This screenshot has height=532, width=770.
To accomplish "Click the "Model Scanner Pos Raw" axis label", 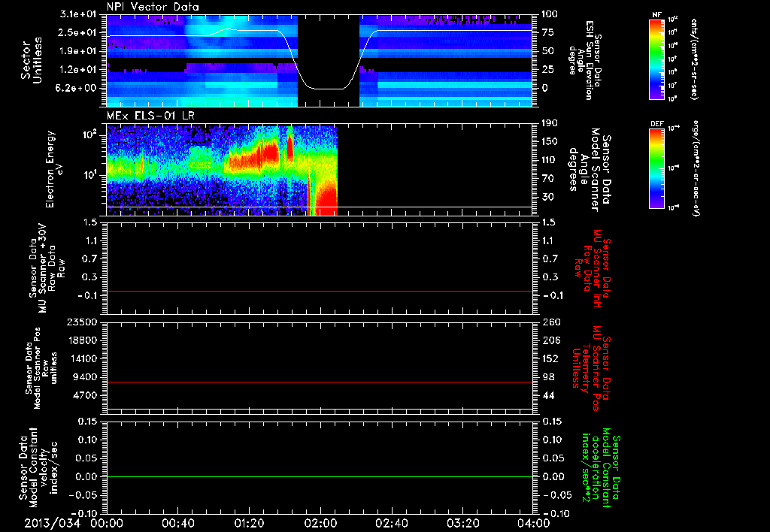I will [x=41, y=368].
